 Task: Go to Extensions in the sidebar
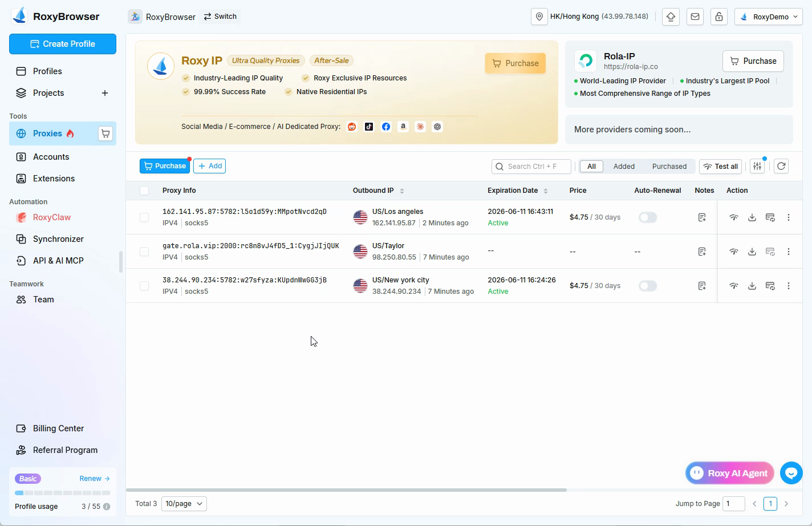63,179
